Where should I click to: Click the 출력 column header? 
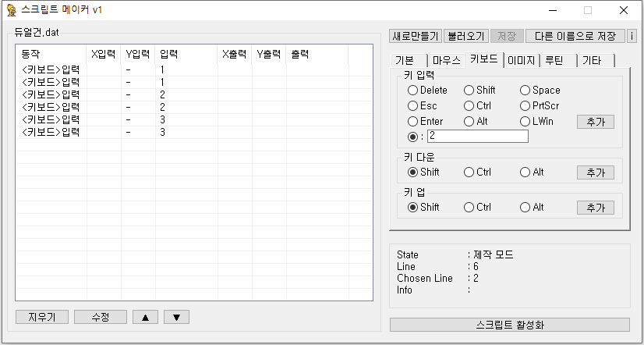pyautogui.click(x=317, y=55)
